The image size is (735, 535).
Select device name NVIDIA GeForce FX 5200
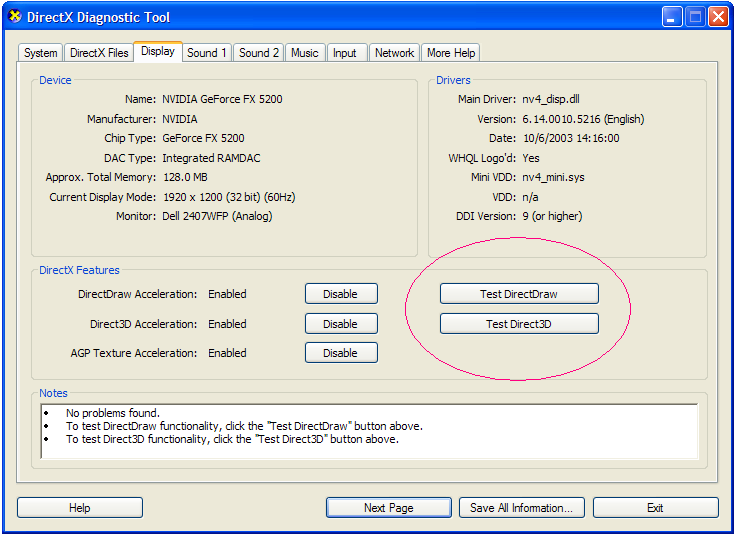click(222, 99)
